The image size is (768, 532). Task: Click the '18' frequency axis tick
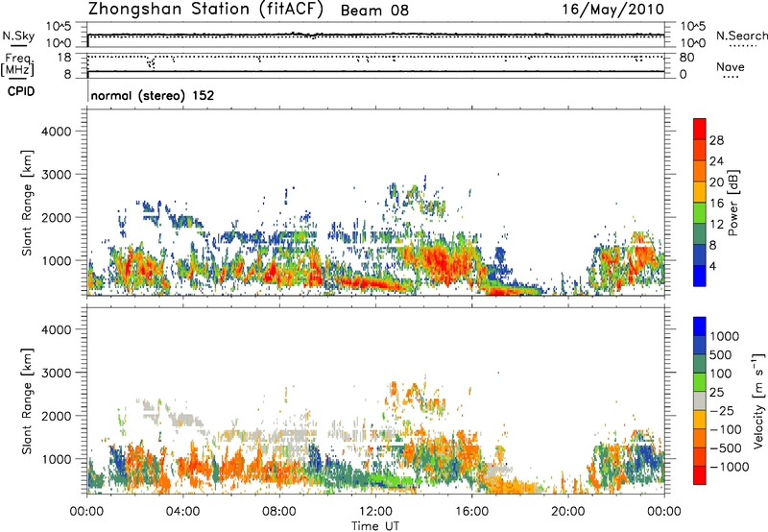pyautogui.click(x=64, y=58)
